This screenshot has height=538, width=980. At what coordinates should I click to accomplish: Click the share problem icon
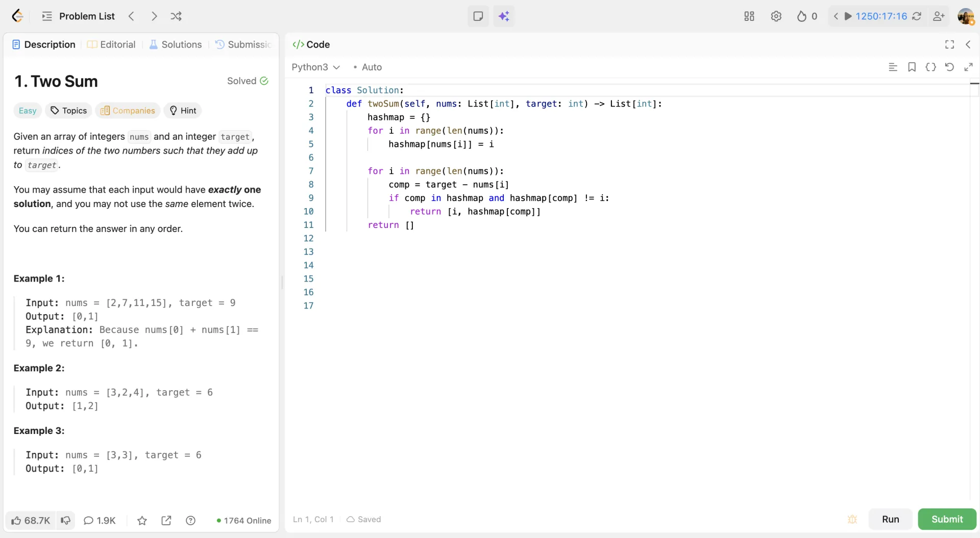pyautogui.click(x=166, y=520)
